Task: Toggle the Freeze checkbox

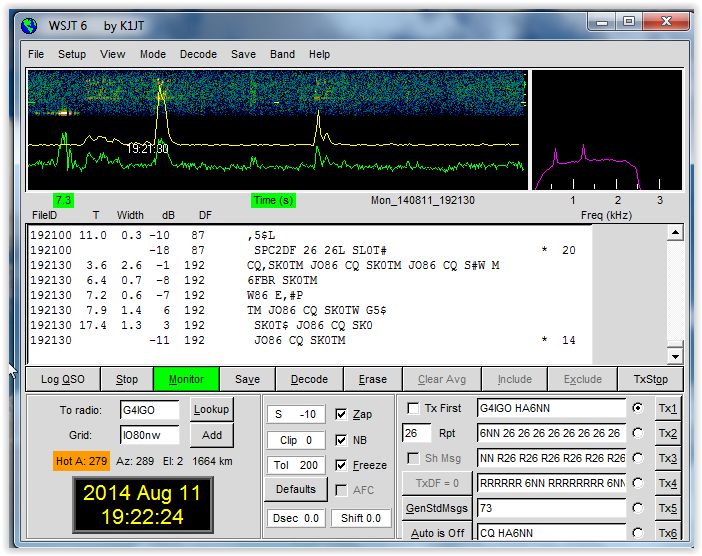Action: pyautogui.click(x=341, y=465)
